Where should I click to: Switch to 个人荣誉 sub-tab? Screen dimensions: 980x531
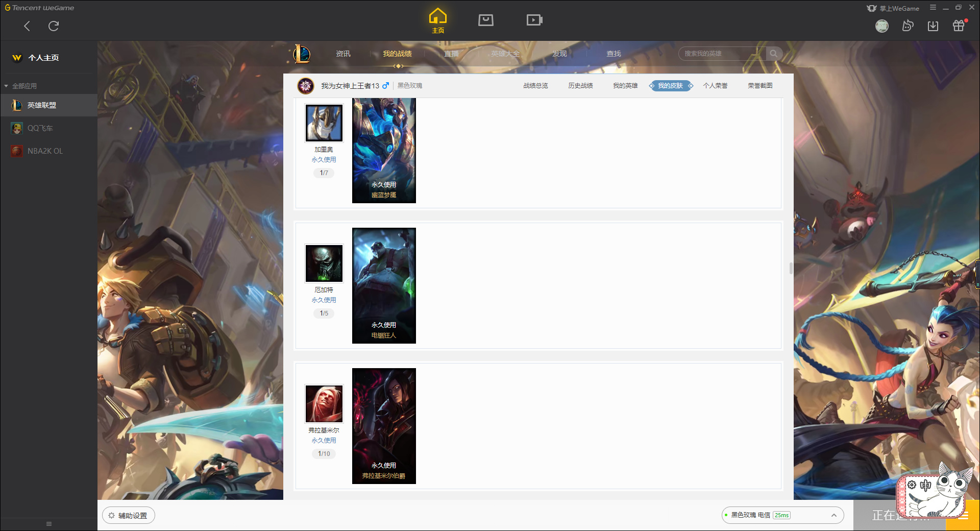coord(715,86)
